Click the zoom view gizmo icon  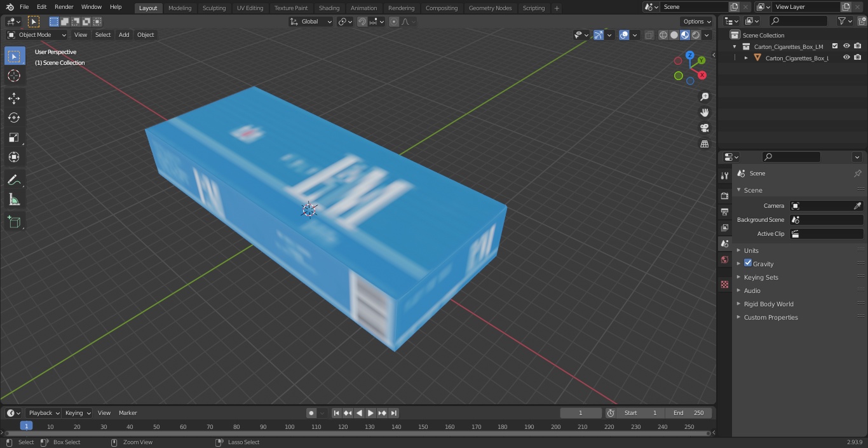pos(704,97)
